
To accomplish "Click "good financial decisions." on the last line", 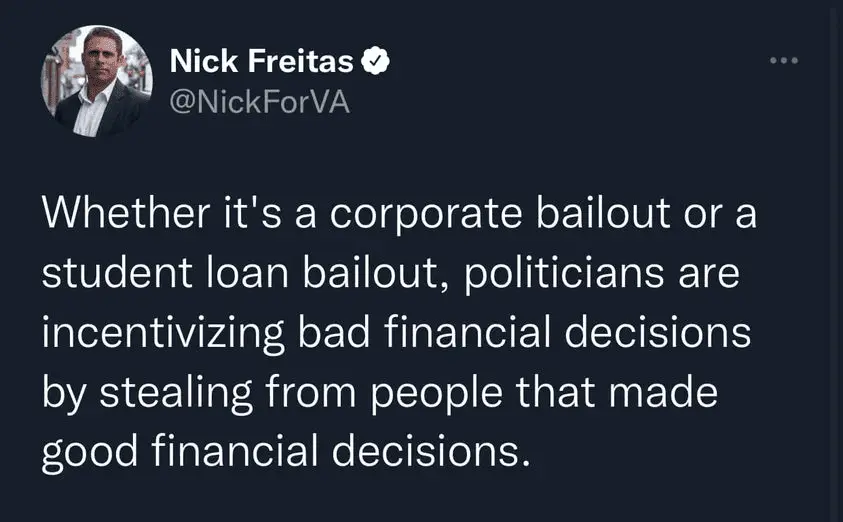I will (x=284, y=453).
